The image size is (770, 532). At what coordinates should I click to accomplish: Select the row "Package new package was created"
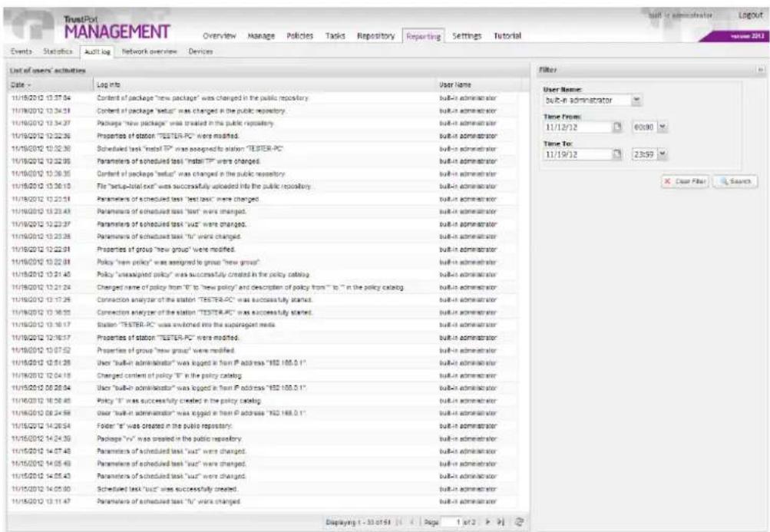263,124
